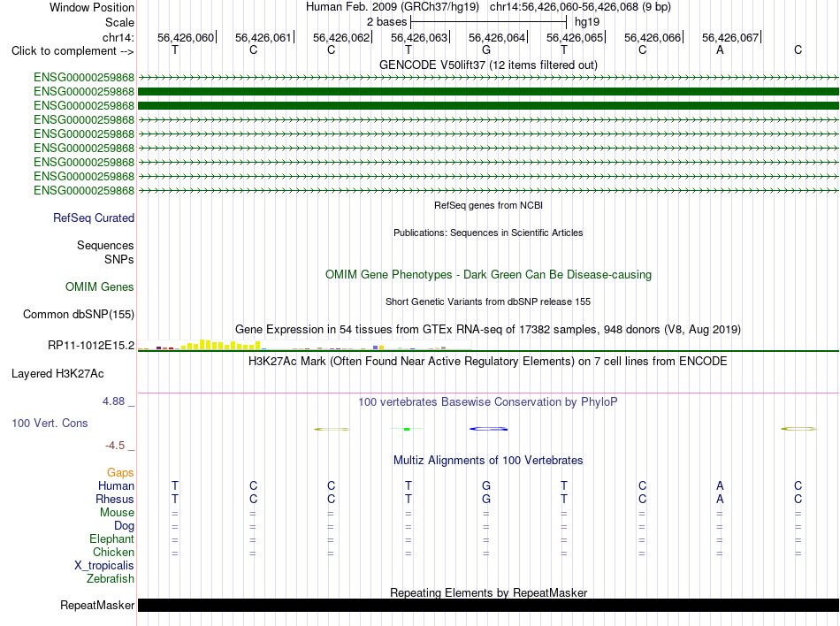Click the '2 bases' scale bar

pos(489,22)
